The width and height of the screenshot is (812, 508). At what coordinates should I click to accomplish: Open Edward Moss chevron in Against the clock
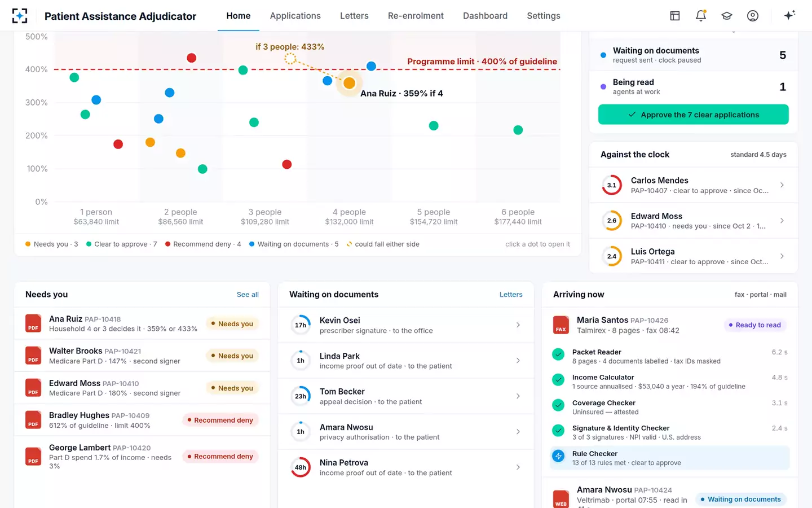pos(782,221)
